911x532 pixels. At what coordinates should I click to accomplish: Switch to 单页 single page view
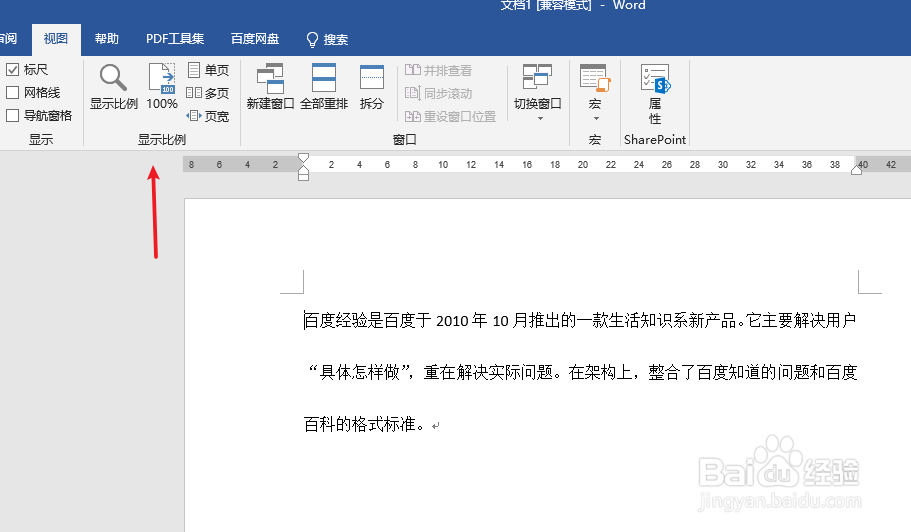(208, 70)
